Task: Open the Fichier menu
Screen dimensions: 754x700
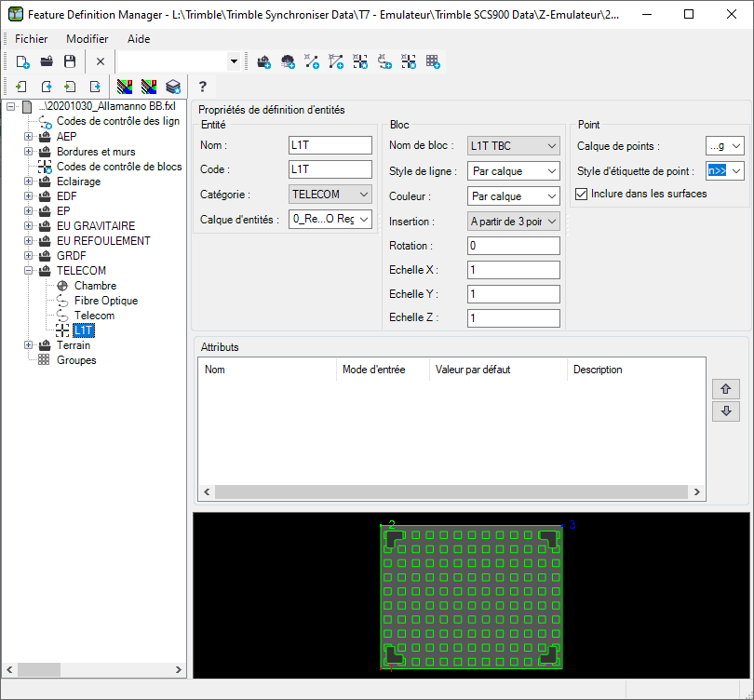Action: coord(31,39)
